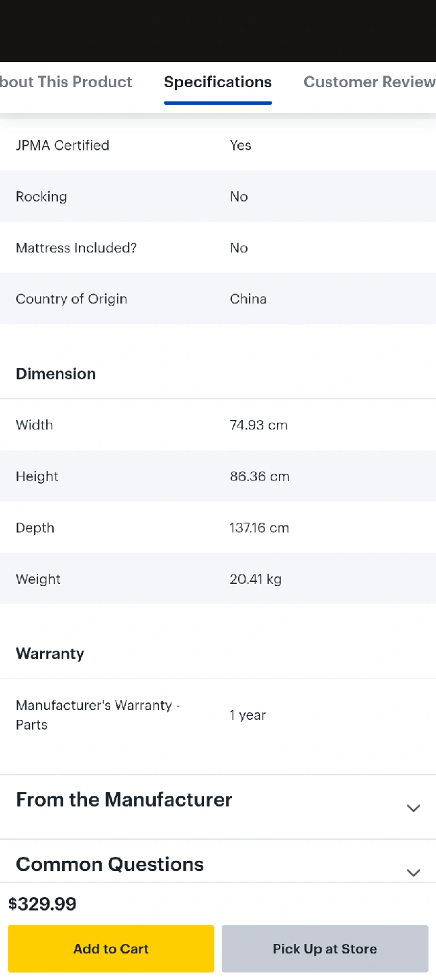Select the Specifications tab
The image size is (436, 980).
[x=218, y=82]
